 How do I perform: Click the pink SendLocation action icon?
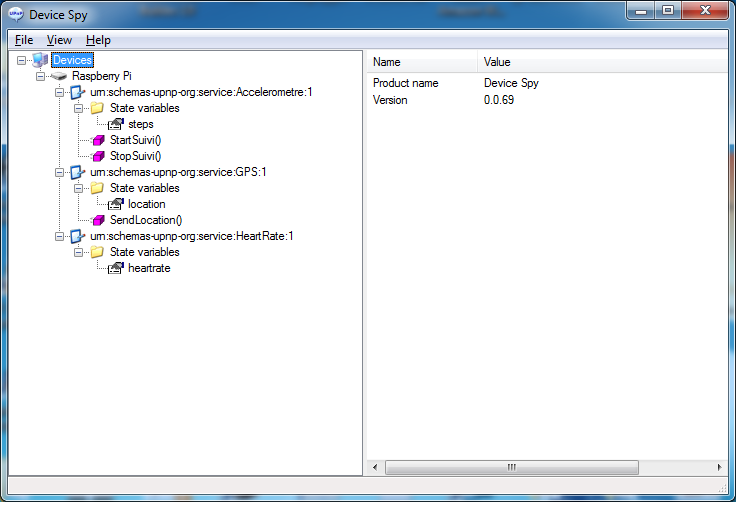[97, 220]
